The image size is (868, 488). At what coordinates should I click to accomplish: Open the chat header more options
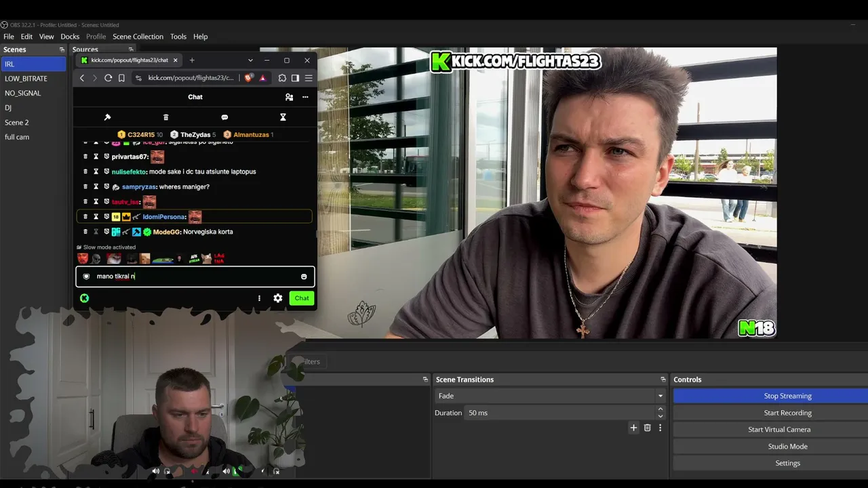305,97
